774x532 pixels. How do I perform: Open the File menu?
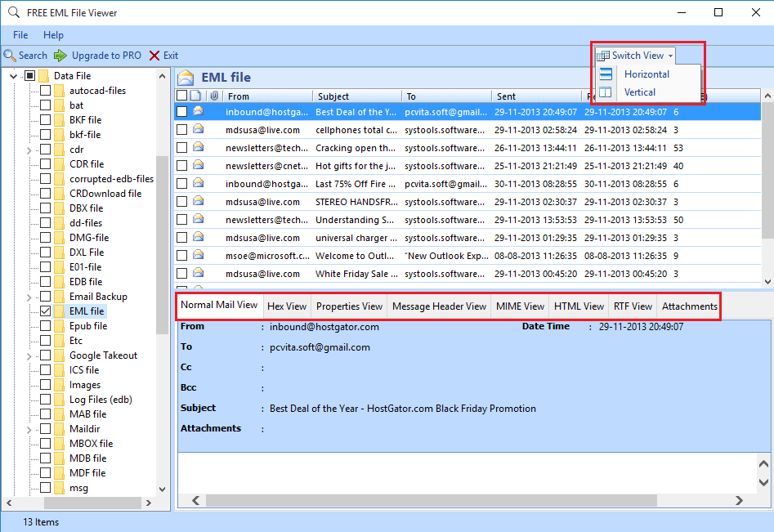click(20, 35)
